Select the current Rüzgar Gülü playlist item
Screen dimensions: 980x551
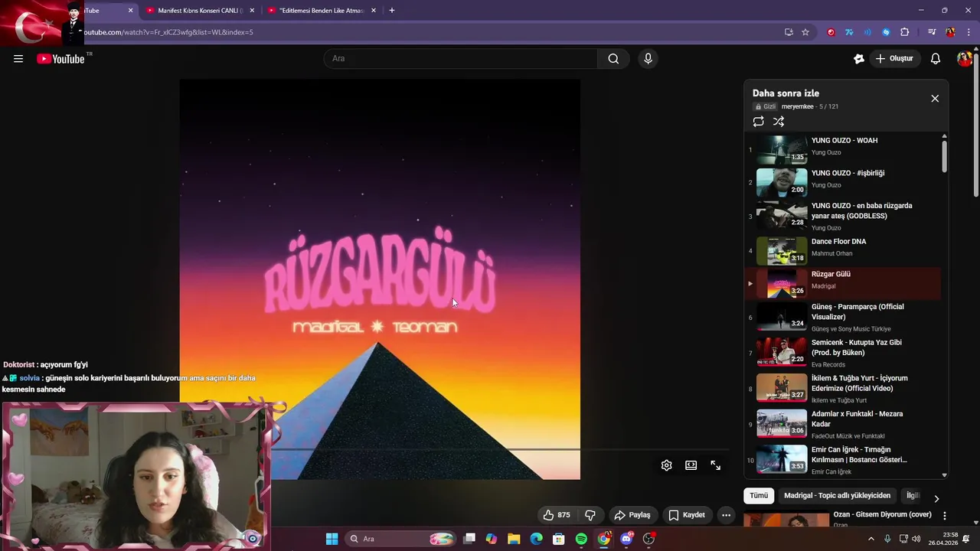[842, 283]
